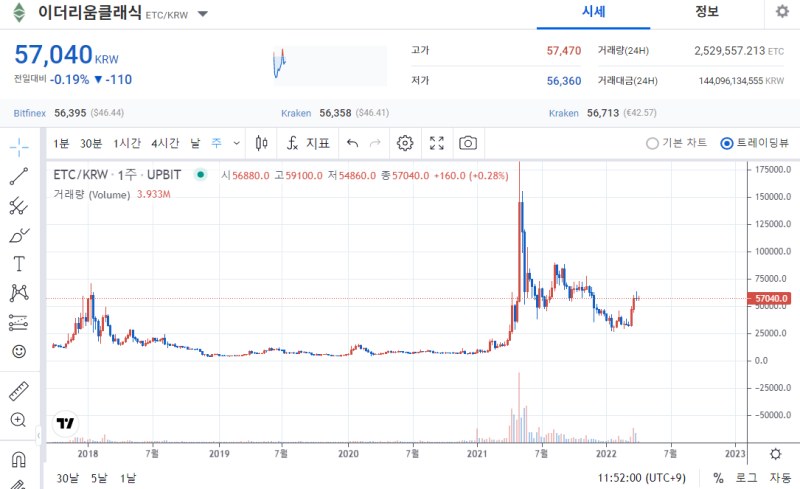800x489 pixels.
Task: Click the Ethereum Classic coin logo
Action: (19, 13)
